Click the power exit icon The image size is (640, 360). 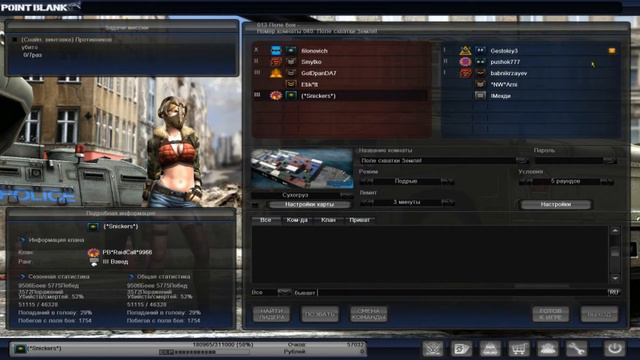click(x=614, y=349)
